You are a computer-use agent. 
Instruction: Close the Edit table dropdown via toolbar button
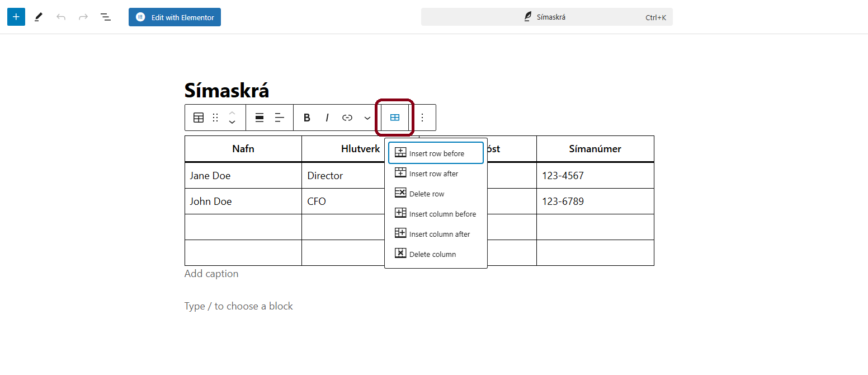[x=395, y=118]
